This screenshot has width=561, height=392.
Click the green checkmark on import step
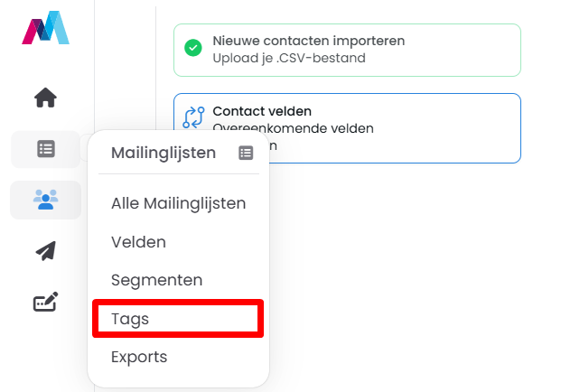coord(193,48)
